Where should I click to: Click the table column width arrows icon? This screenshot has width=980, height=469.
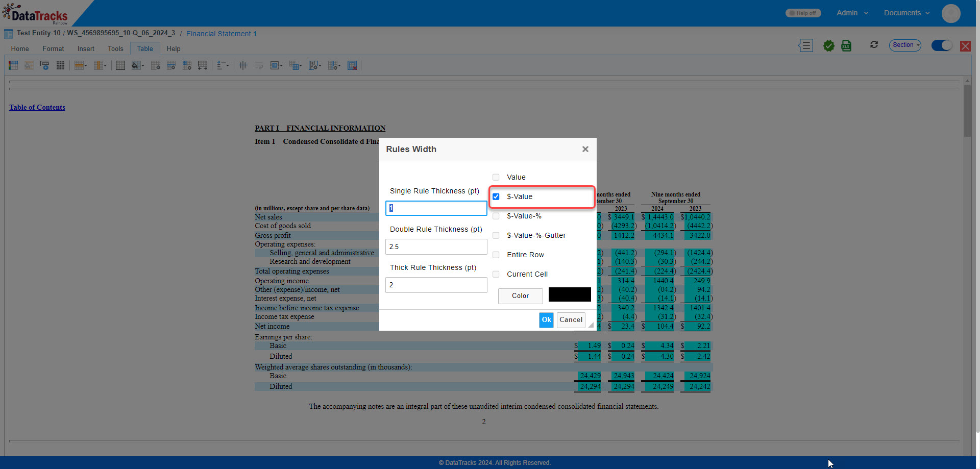tap(203, 65)
